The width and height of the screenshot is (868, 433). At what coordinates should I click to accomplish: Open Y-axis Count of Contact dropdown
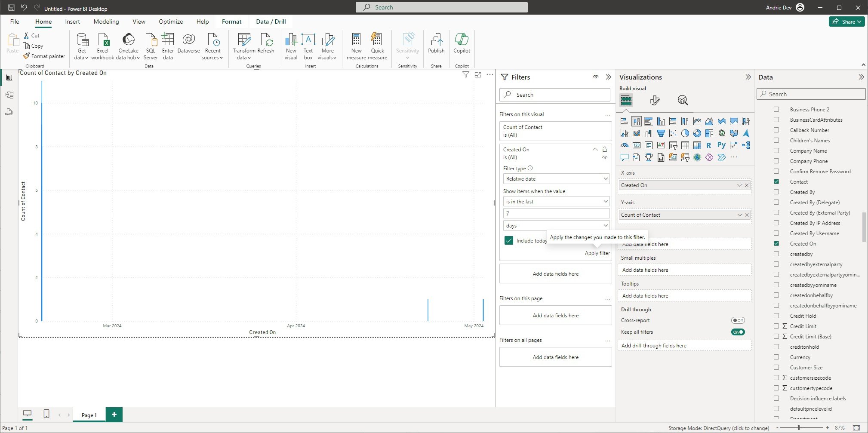pyautogui.click(x=740, y=215)
